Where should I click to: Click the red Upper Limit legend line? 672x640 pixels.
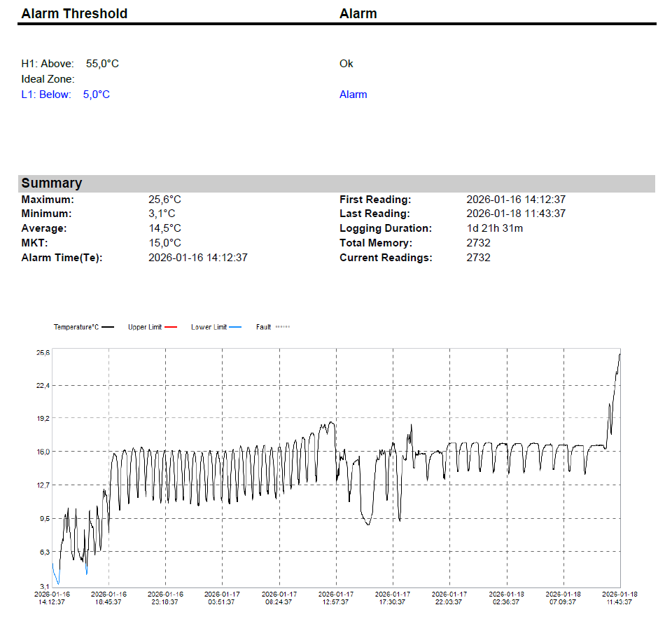coord(171,327)
